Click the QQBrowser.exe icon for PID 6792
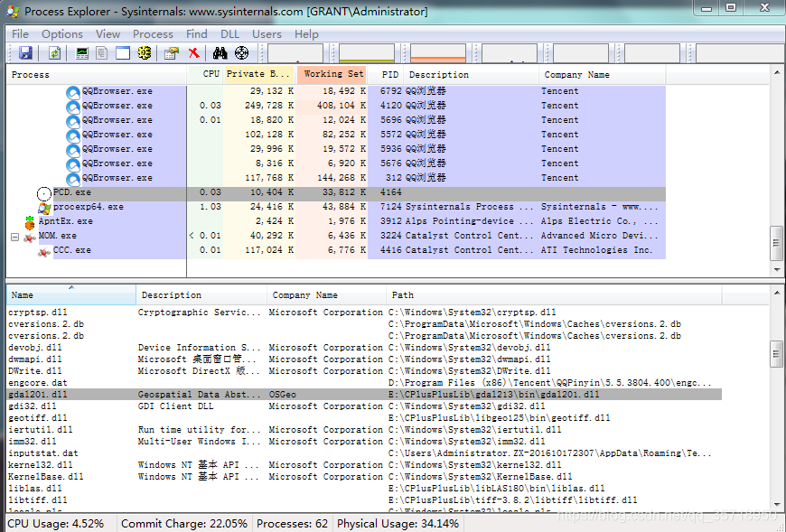This screenshot has height=532, width=786. (73, 91)
